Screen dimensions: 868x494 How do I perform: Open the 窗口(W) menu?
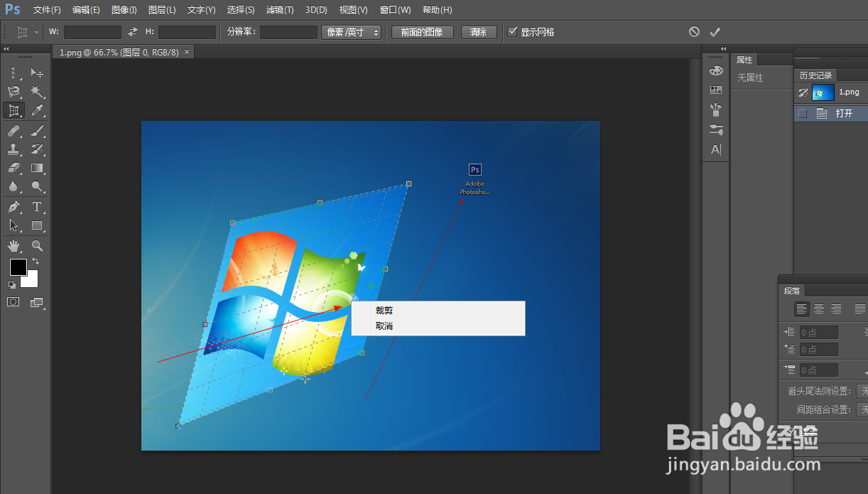pos(395,10)
